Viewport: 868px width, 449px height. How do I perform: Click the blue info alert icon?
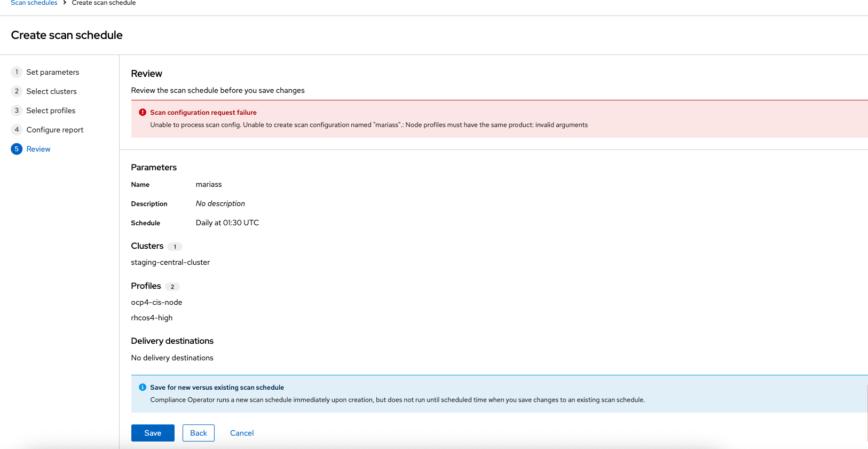143,388
